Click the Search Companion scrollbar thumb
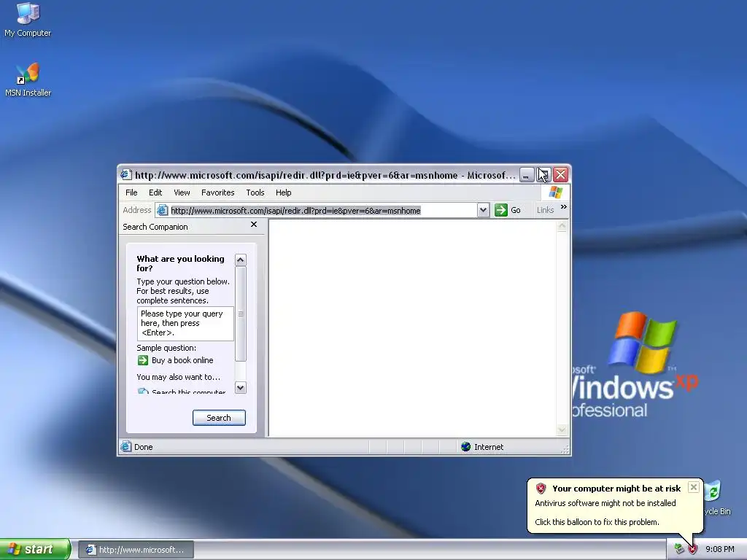747x560 pixels. coord(241,314)
